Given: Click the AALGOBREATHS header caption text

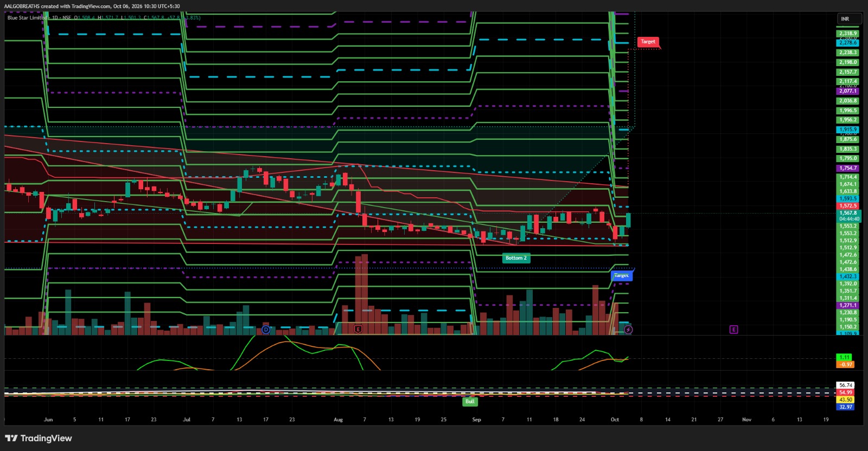Looking at the screenshot, I should pyautogui.click(x=92, y=7).
